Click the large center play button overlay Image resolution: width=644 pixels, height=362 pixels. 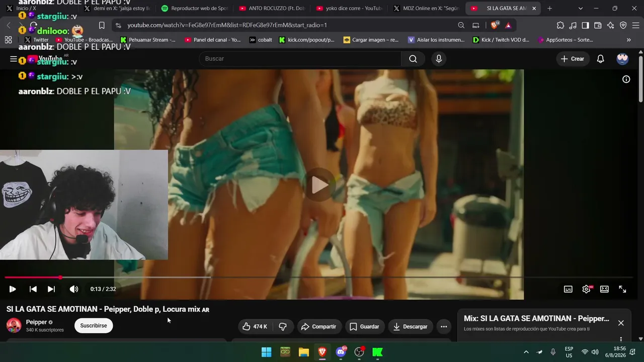(x=319, y=185)
